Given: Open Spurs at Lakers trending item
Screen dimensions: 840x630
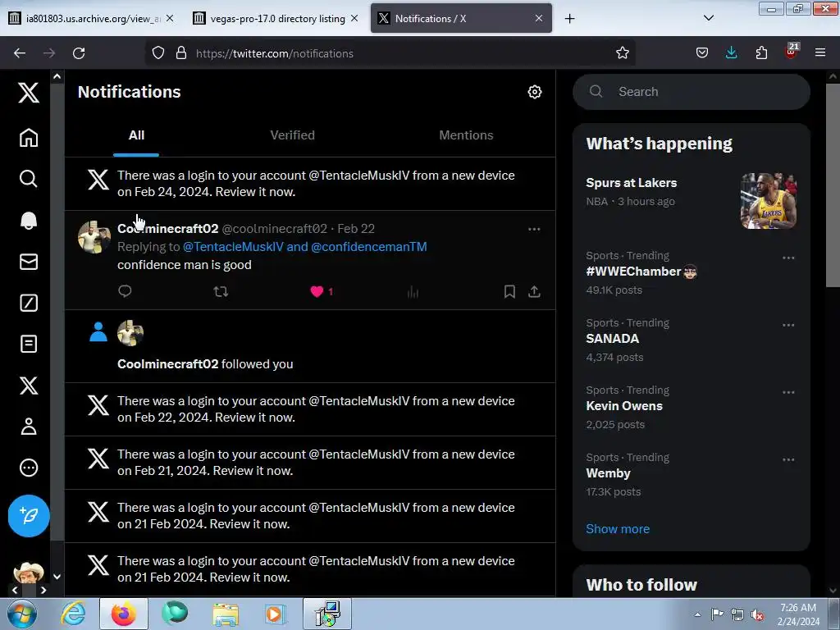Looking at the screenshot, I should 691,199.
